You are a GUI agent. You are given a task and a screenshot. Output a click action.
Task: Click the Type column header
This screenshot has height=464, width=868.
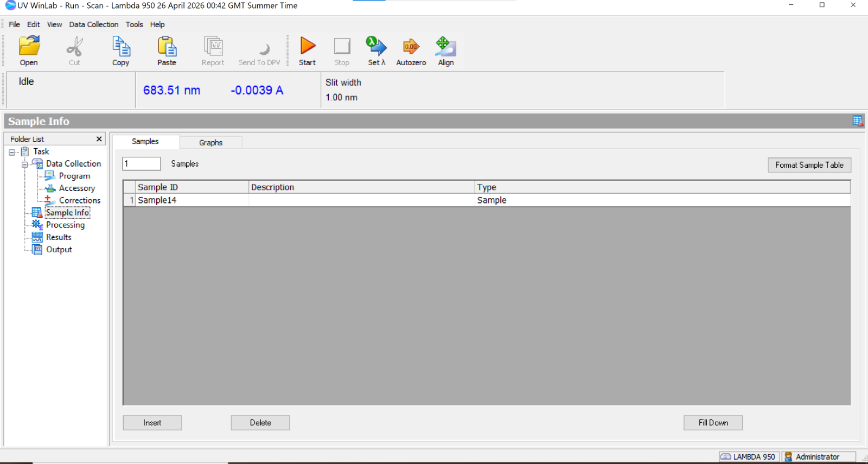tap(662, 187)
